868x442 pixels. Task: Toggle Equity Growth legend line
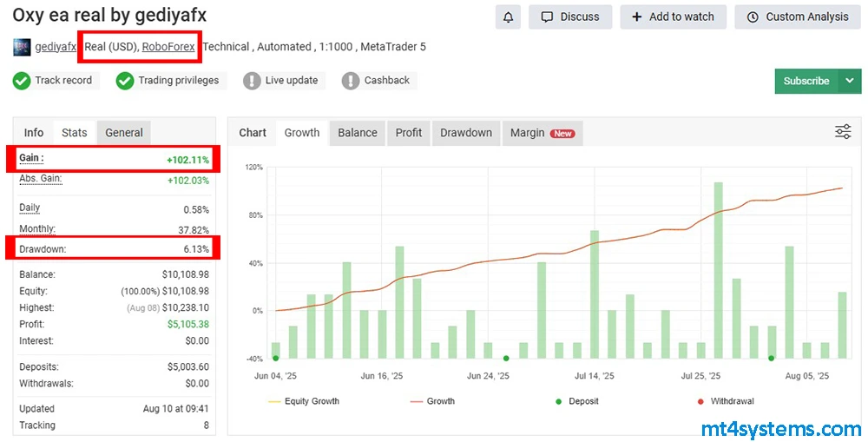coord(275,401)
